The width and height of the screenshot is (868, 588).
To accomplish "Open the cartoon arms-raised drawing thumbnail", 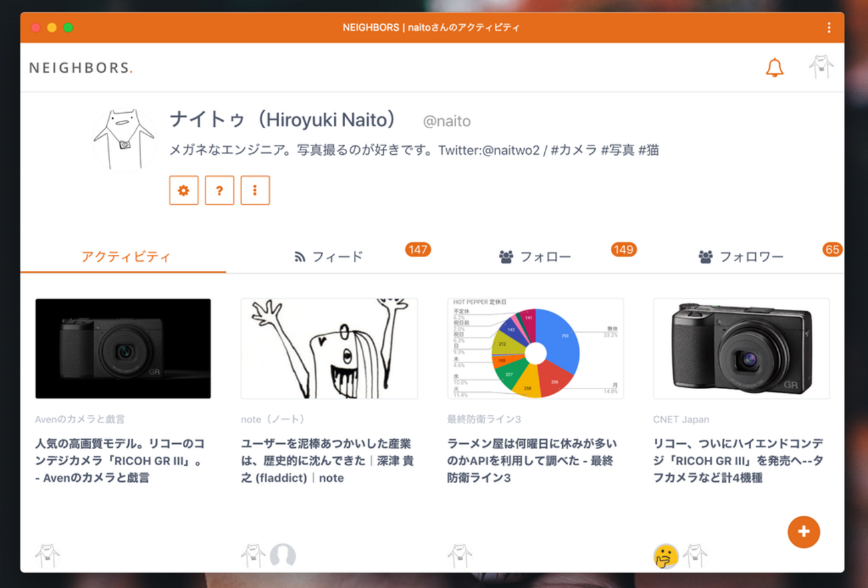I will [x=329, y=348].
